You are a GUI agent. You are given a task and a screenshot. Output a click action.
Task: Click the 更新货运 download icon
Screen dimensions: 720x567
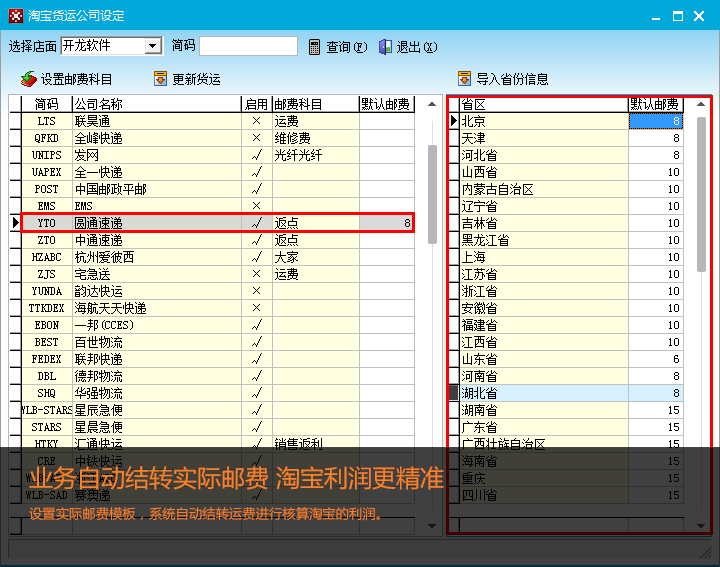pyautogui.click(x=160, y=79)
